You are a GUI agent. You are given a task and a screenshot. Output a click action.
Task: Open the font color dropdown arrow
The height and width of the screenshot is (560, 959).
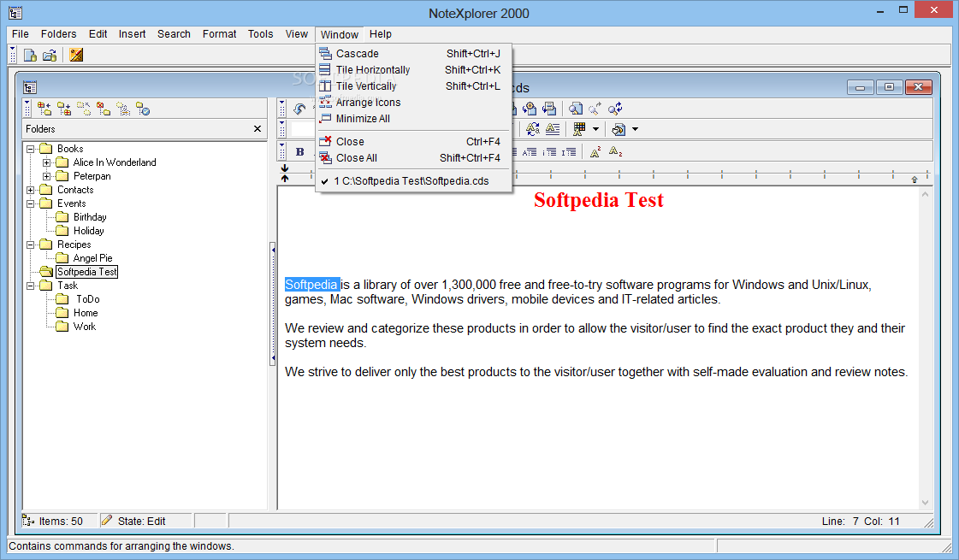[x=595, y=129]
